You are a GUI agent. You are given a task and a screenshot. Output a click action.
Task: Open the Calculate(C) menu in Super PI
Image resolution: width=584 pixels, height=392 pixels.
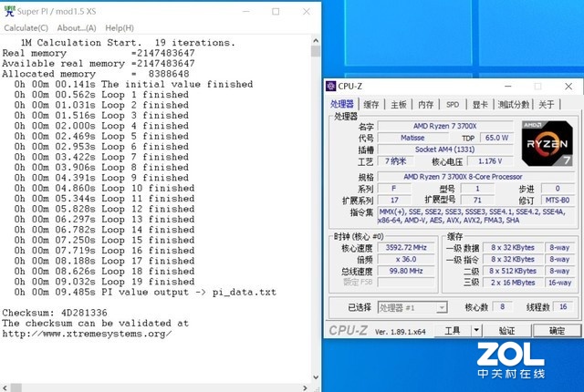[x=26, y=28]
